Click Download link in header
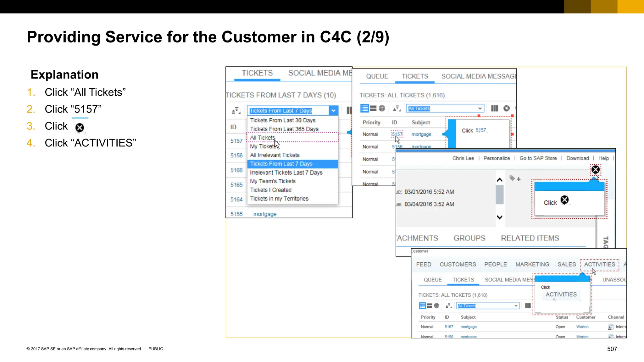The image size is (644, 362). tap(578, 158)
